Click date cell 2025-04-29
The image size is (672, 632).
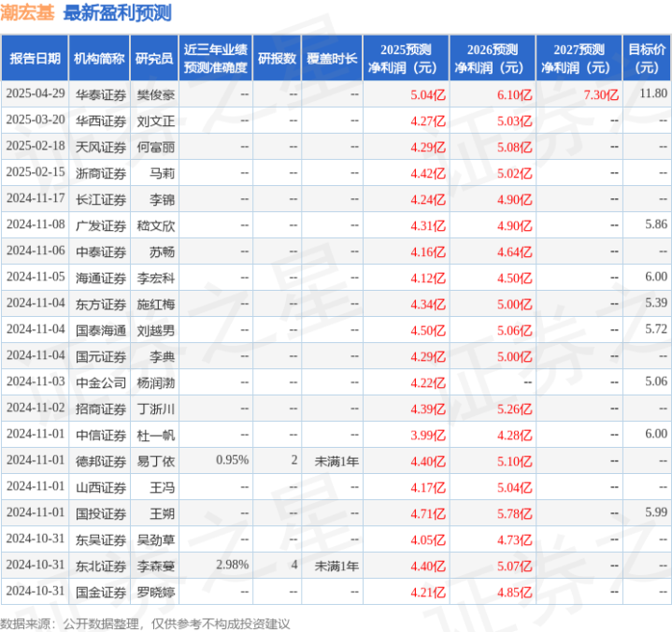click(36, 93)
